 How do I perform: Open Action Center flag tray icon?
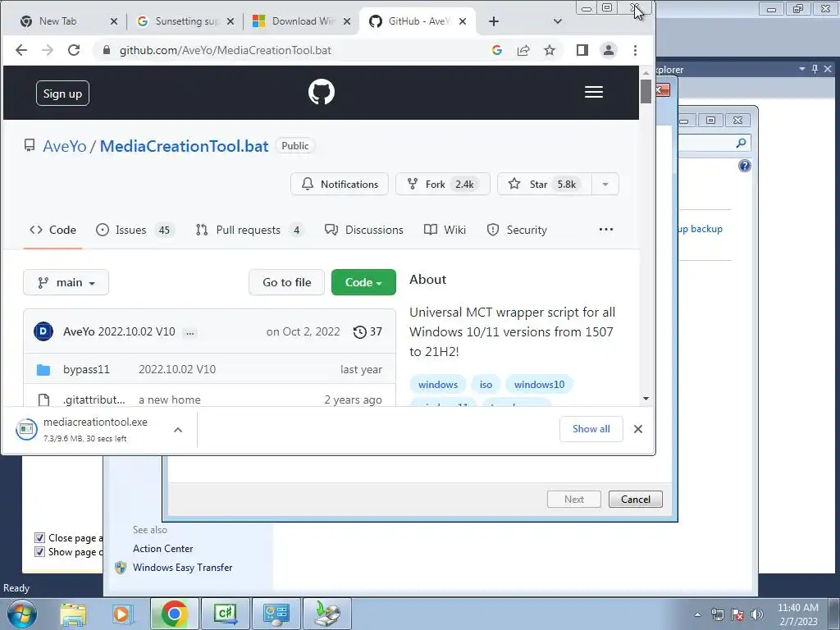[737, 614]
